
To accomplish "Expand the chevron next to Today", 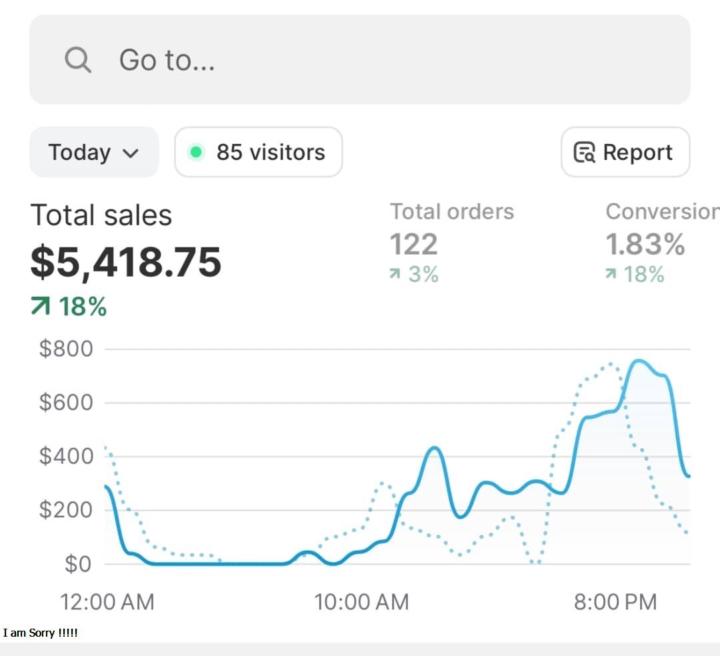I will [130, 153].
